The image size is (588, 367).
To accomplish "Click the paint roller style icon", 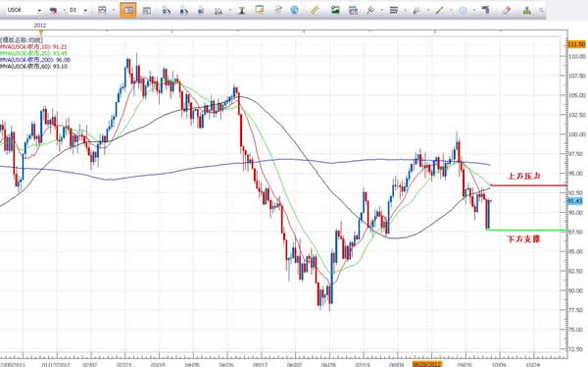I will (486, 11).
